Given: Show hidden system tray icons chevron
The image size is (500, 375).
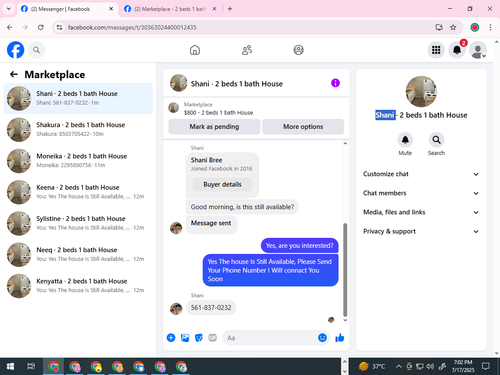Looking at the screenshot, I should pyautogui.click(x=398, y=367).
